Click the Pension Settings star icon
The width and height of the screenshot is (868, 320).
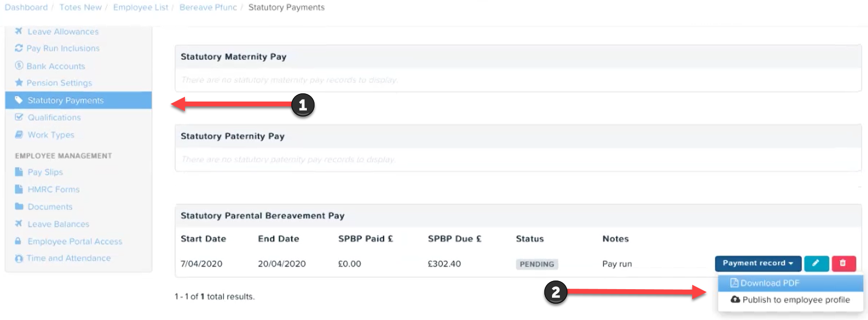point(19,82)
